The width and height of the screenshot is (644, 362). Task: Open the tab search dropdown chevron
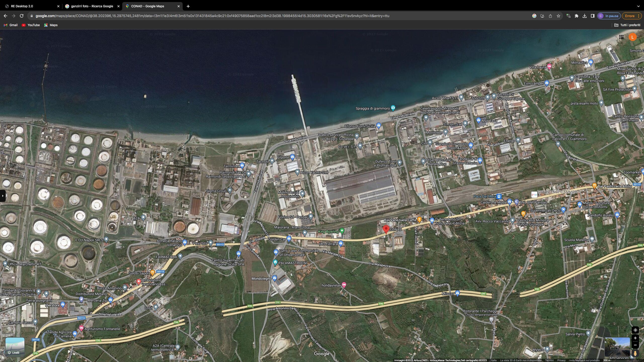(x=638, y=6)
